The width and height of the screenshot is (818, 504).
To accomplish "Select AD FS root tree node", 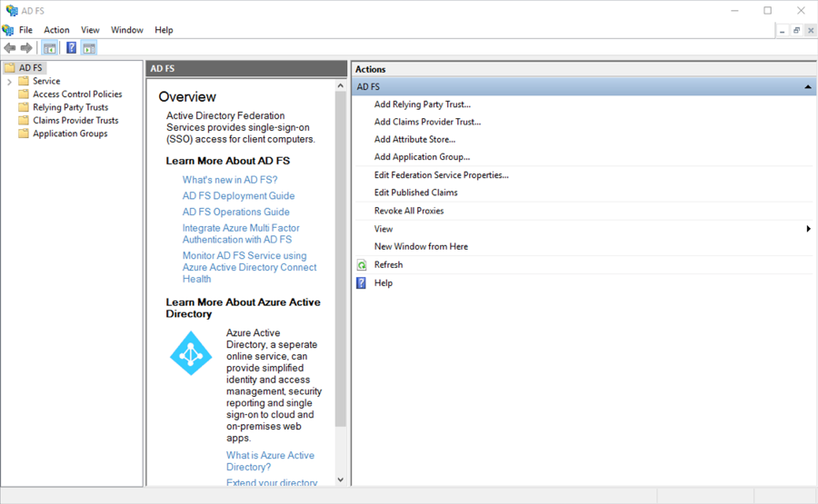I will tap(30, 68).
